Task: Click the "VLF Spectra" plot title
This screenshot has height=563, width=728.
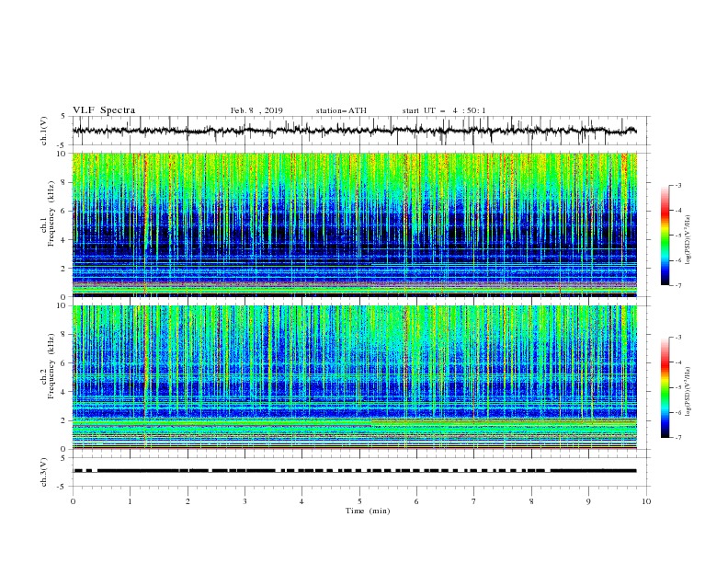Action: coord(104,110)
